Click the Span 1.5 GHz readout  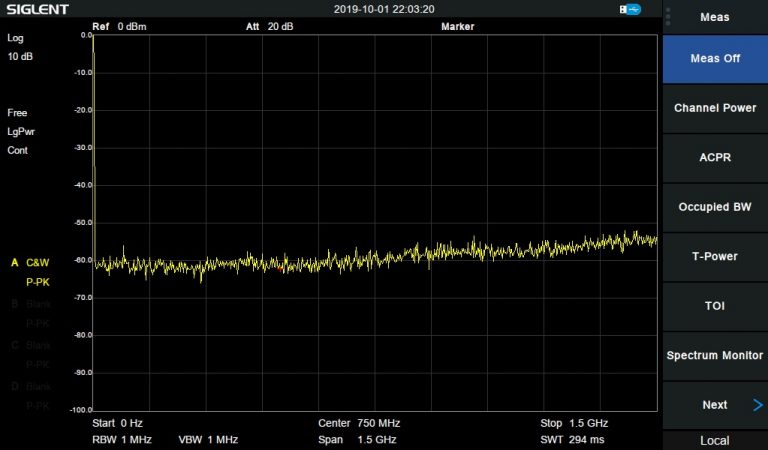coord(356,440)
